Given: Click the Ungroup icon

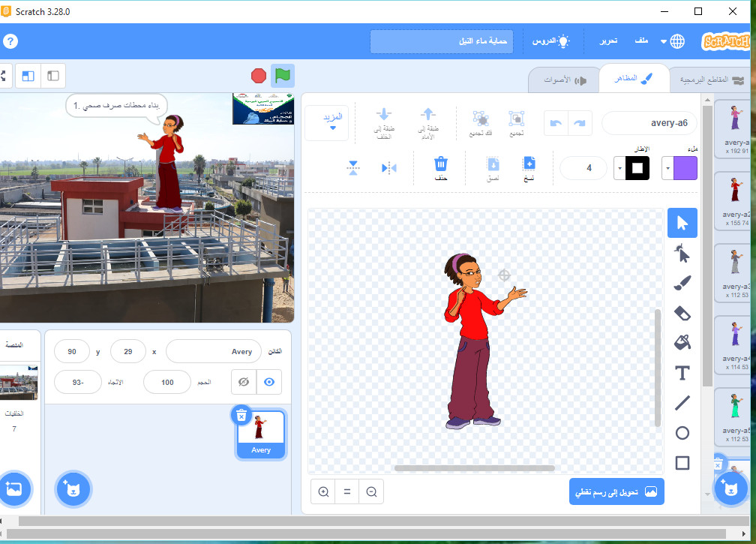Looking at the screenshot, I should [481, 123].
